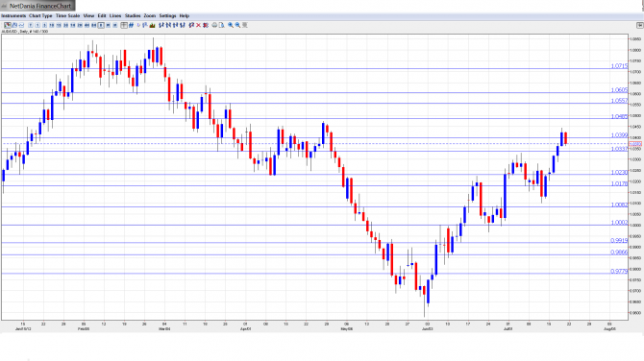This screenshot has width=644, height=361.
Task: Click the delete-all-lines icon after red X
Action: pyautogui.click(x=206, y=25)
